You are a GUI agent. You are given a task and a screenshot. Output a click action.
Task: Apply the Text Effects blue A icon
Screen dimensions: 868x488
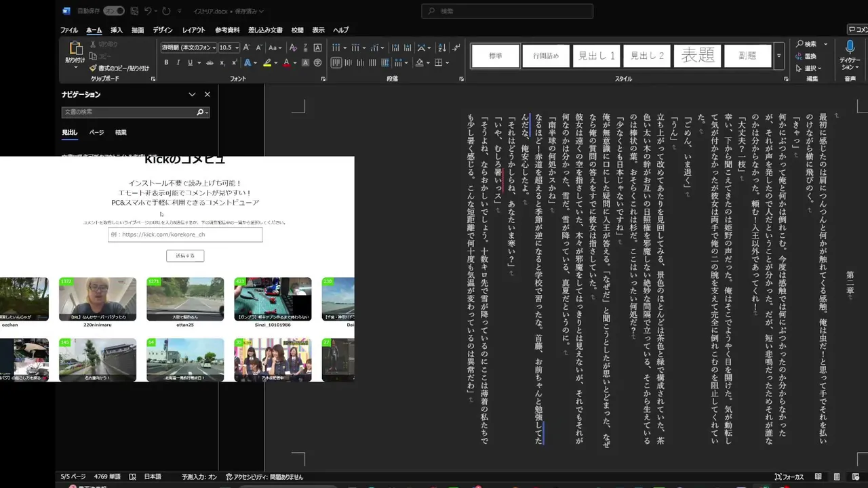click(x=248, y=62)
